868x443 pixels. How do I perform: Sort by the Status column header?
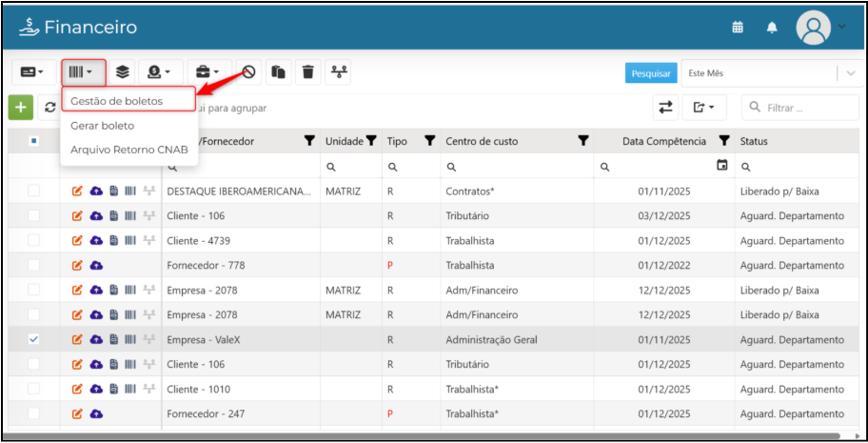pos(754,141)
